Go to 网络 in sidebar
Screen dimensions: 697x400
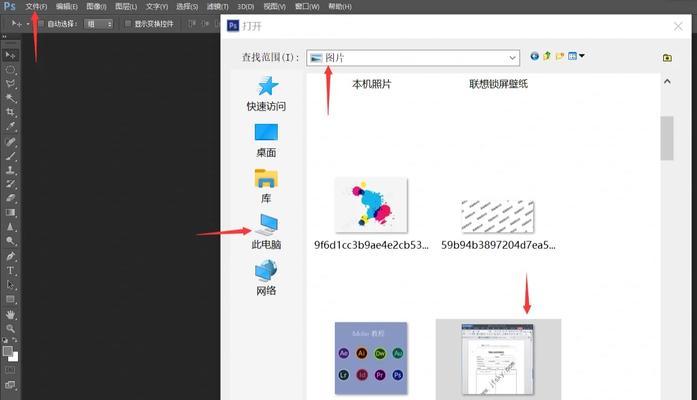click(x=266, y=278)
